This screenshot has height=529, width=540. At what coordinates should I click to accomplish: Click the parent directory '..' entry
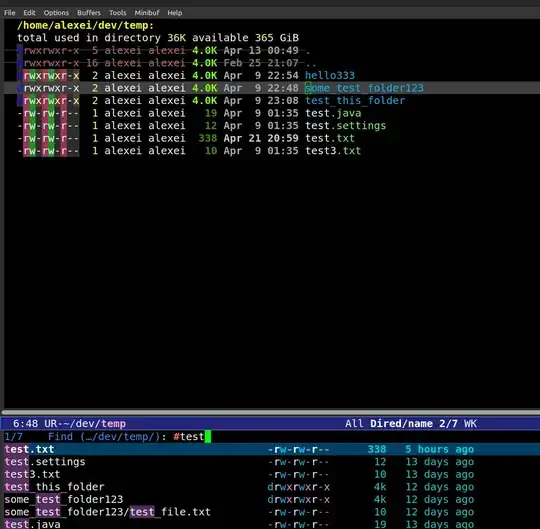point(311,63)
